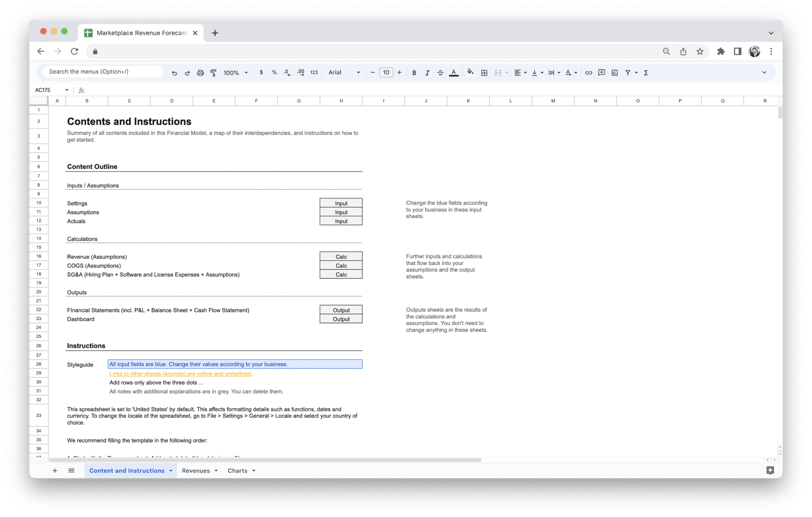Open the all sheets list
Screen dimensions: 812x517
tap(71, 470)
